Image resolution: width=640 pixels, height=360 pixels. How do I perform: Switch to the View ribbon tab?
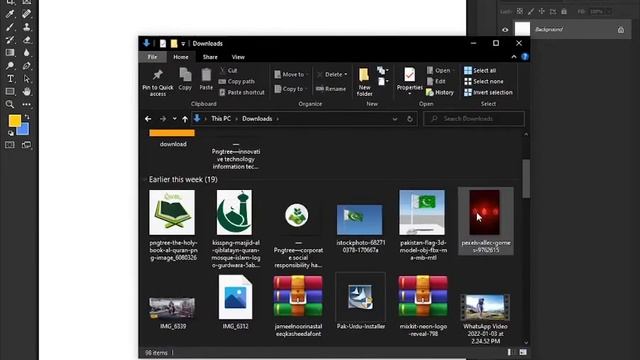click(238, 57)
